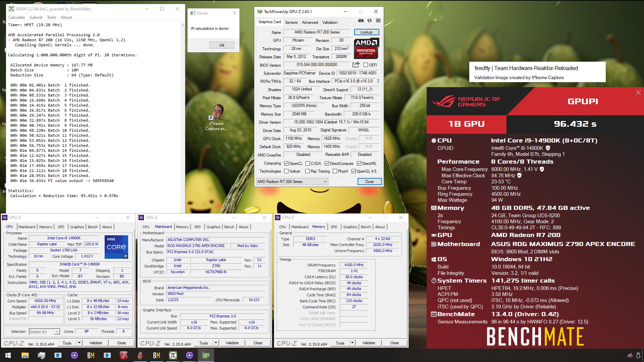Click OK in the Finish dialog
Image resolution: width=644 pixels, height=362 pixels.
click(x=222, y=45)
